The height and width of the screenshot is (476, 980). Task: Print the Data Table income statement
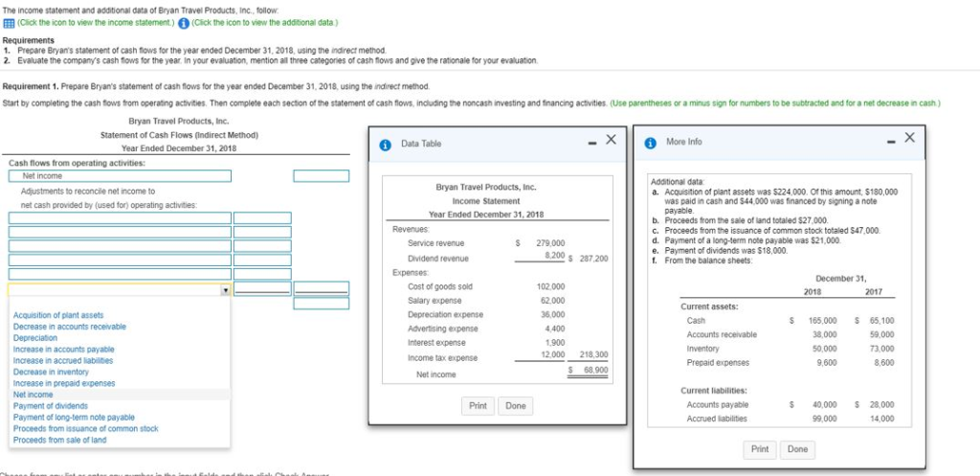[x=478, y=406]
